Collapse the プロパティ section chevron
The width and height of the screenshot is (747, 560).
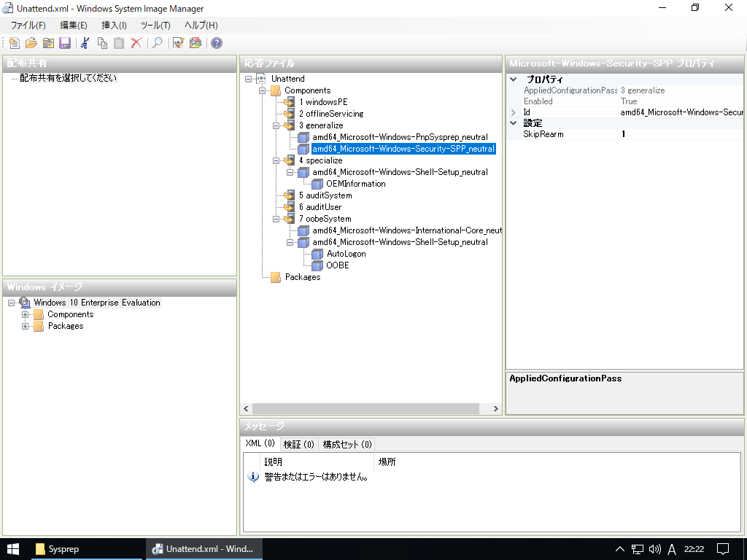coord(514,79)
